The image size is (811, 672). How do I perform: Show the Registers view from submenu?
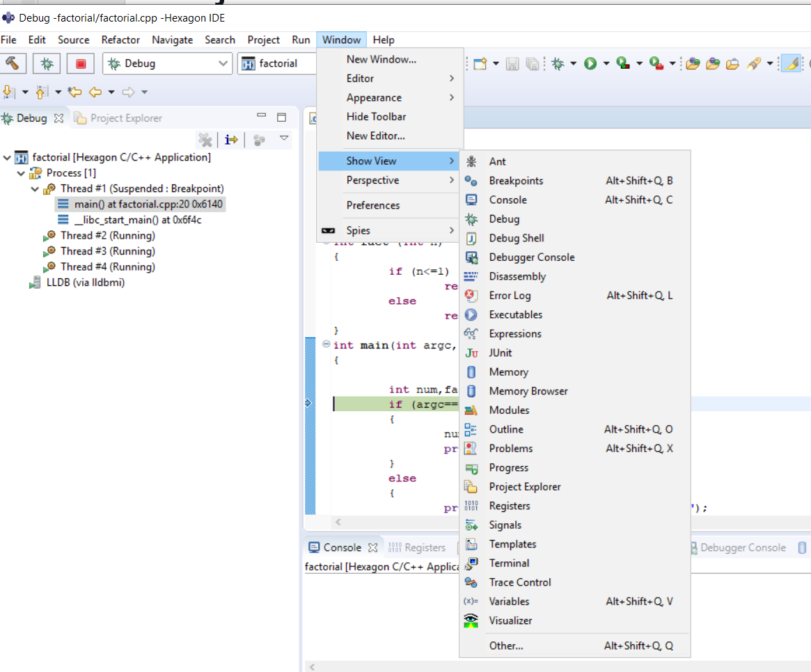tap(574, 506)
